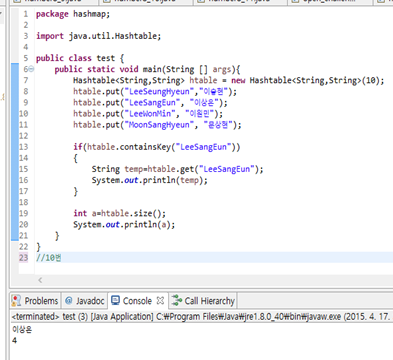Click line number 13 in the gutter
This screenshot has width=393, height=360.
[23, 147]
